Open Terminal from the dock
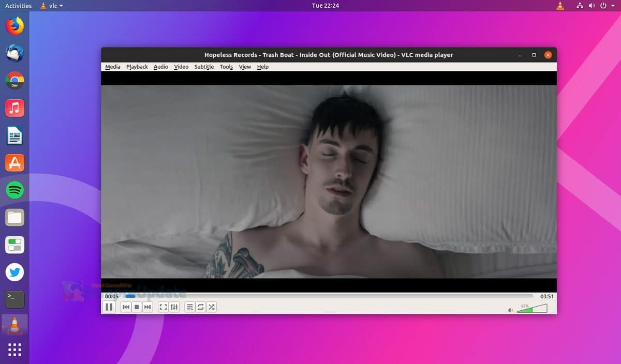 click(x=14, y=299)
